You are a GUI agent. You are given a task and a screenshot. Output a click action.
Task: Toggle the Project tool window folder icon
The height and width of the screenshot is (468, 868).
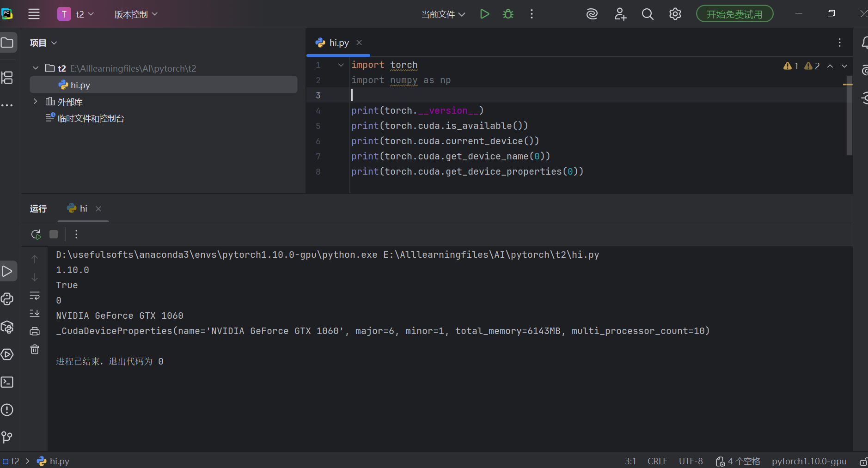coord(7,43)
